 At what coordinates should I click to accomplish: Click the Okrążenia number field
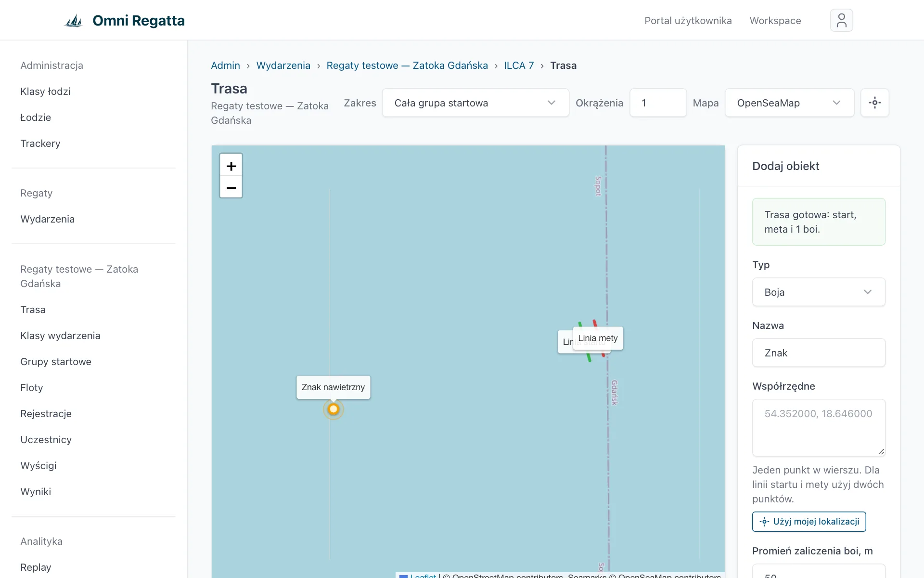tap(658, 103)
